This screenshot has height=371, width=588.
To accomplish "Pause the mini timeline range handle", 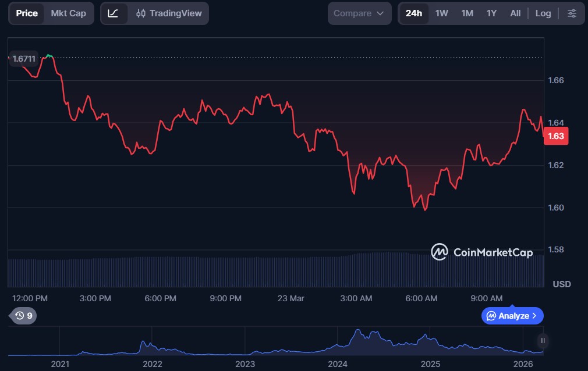I will click(543, 341).
